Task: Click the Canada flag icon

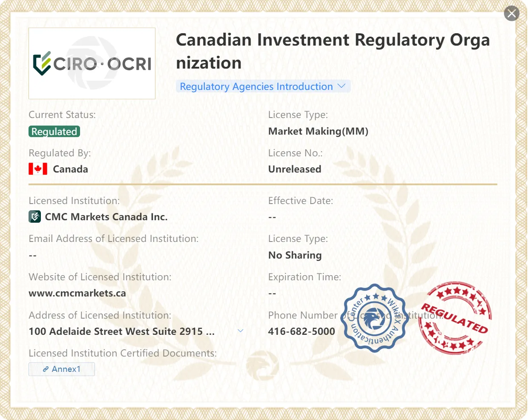Action: tap(38, 169)
